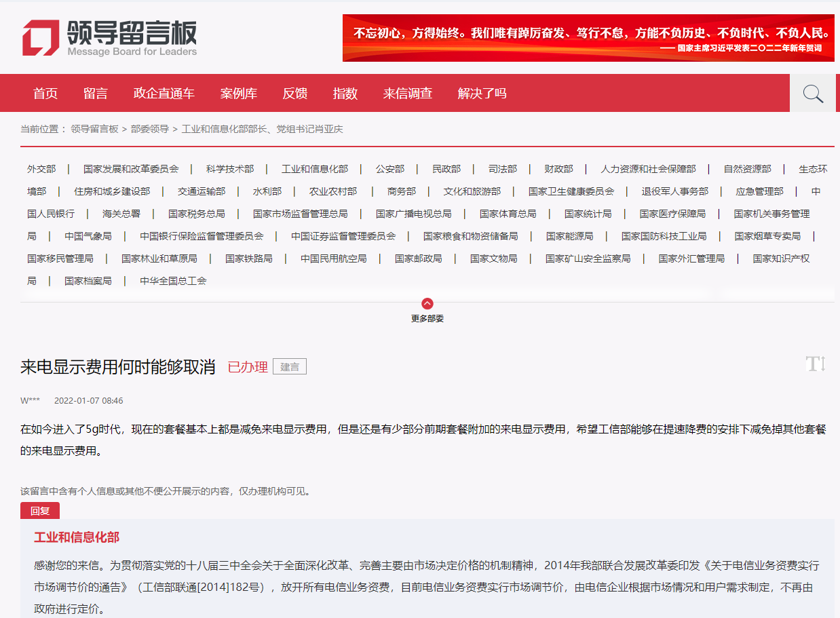Click the red 回复 tab label

[40, 511]
